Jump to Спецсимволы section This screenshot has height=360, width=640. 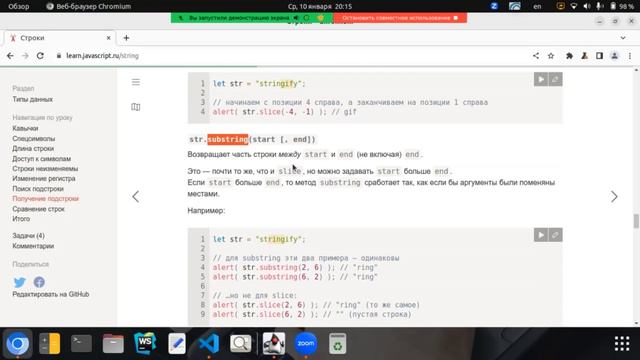tap(33, 139)
